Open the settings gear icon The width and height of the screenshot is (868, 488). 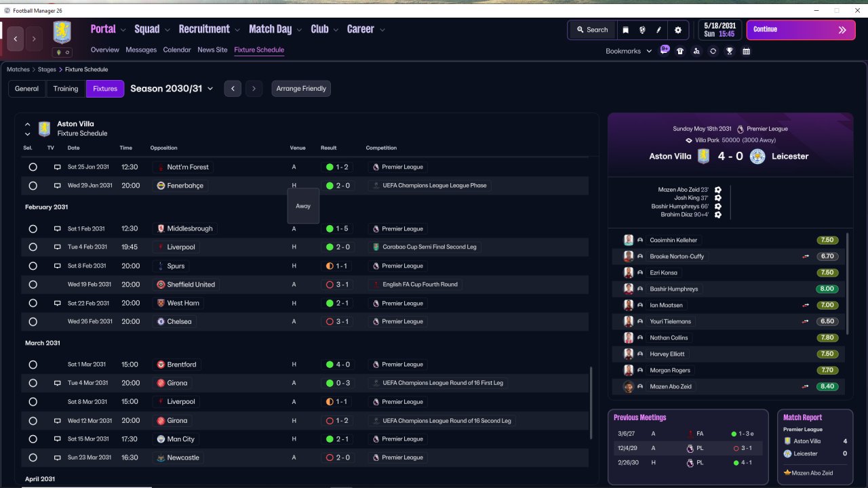[678, 30]
